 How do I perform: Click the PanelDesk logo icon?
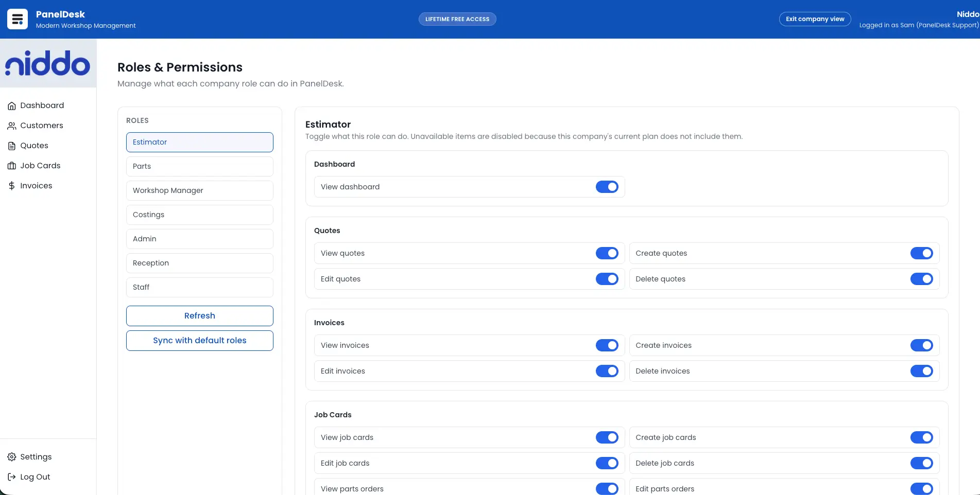pos(17,19)
